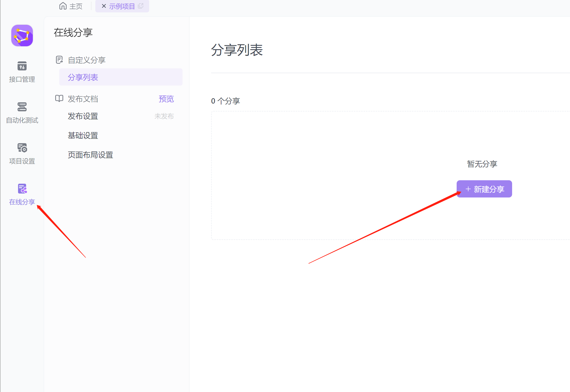Click the 分享列表 page heading

click(237, 50)
